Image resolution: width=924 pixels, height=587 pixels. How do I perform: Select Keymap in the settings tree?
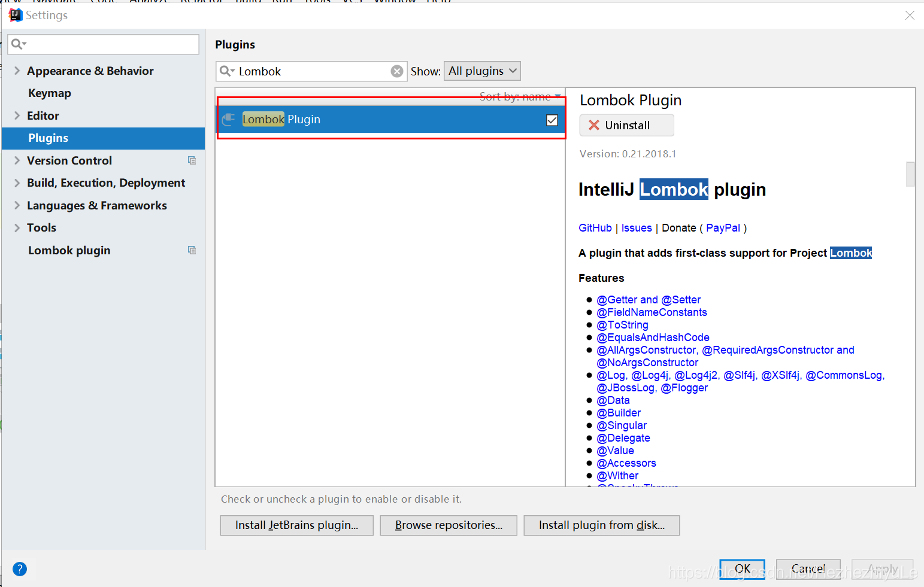(x=50, y=93)
